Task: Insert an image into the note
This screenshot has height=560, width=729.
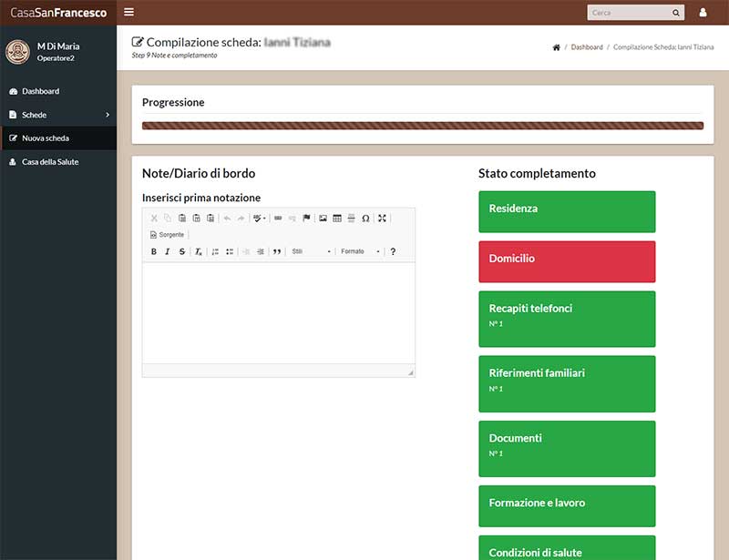Action: point(323,218)
